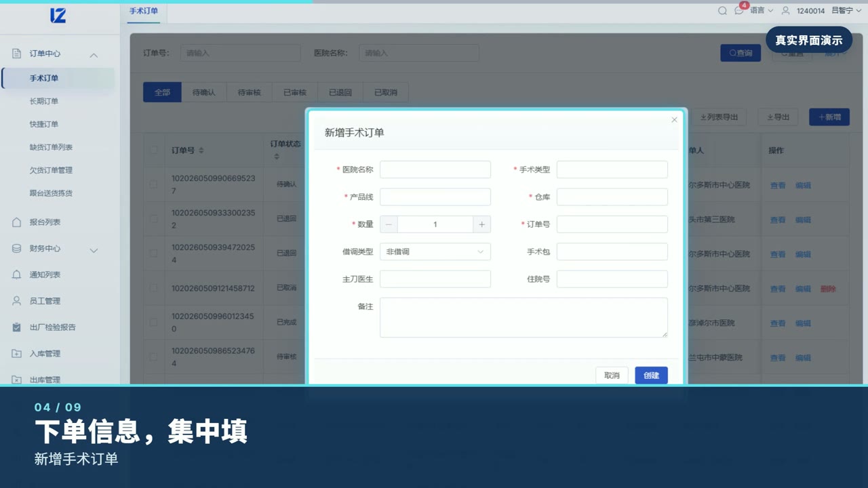Click the 主刀医生 input field
The height and width of the screenshot is (488, 868).
[435, 279]
